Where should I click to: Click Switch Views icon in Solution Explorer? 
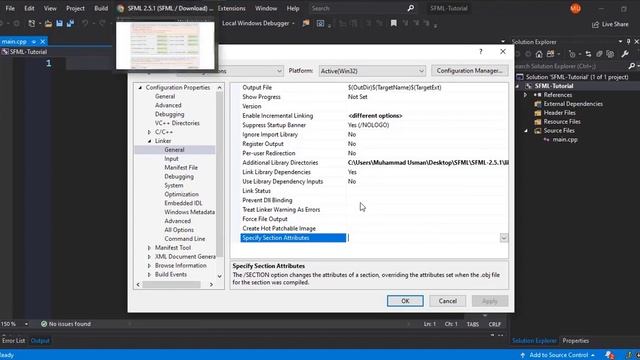[551, 54]
